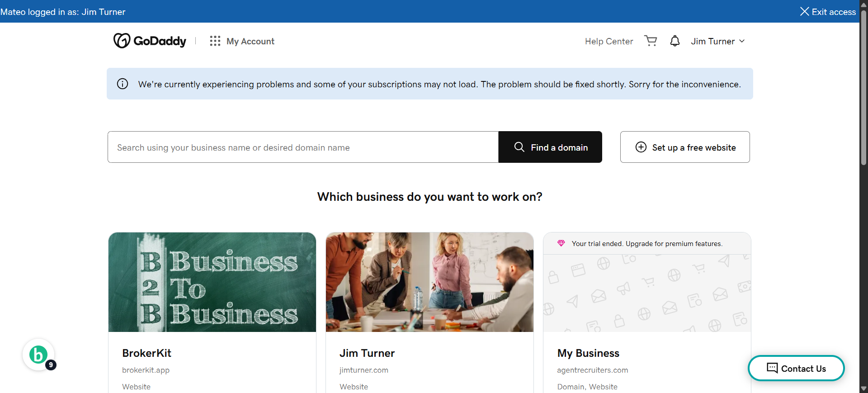
Task: Open the My Account menu
Action: (250, 41)
